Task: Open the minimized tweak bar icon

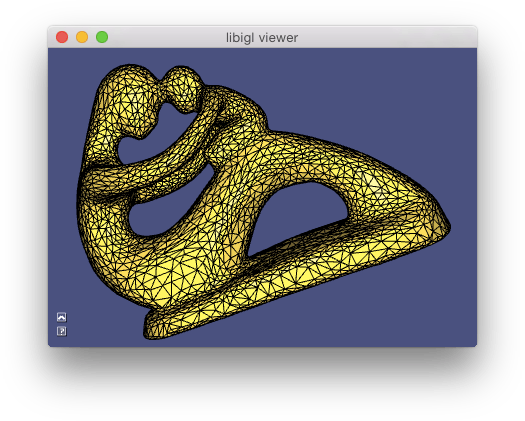Action: click(62, 317)
